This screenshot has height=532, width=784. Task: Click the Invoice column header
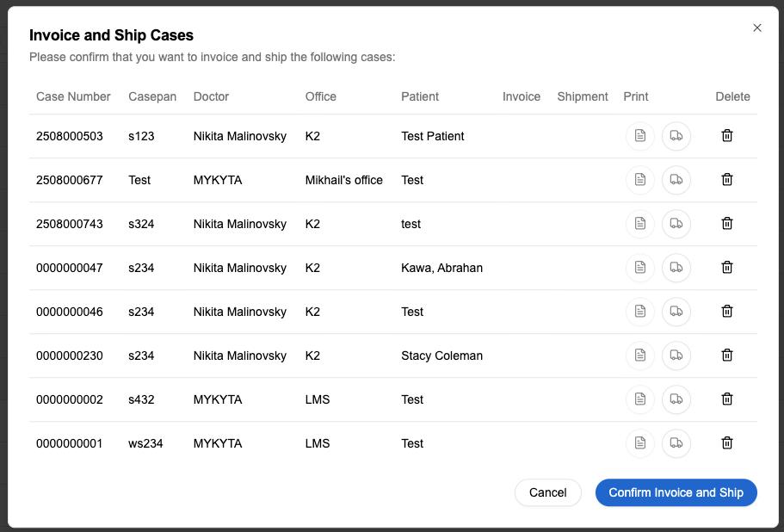click(521, 96)
